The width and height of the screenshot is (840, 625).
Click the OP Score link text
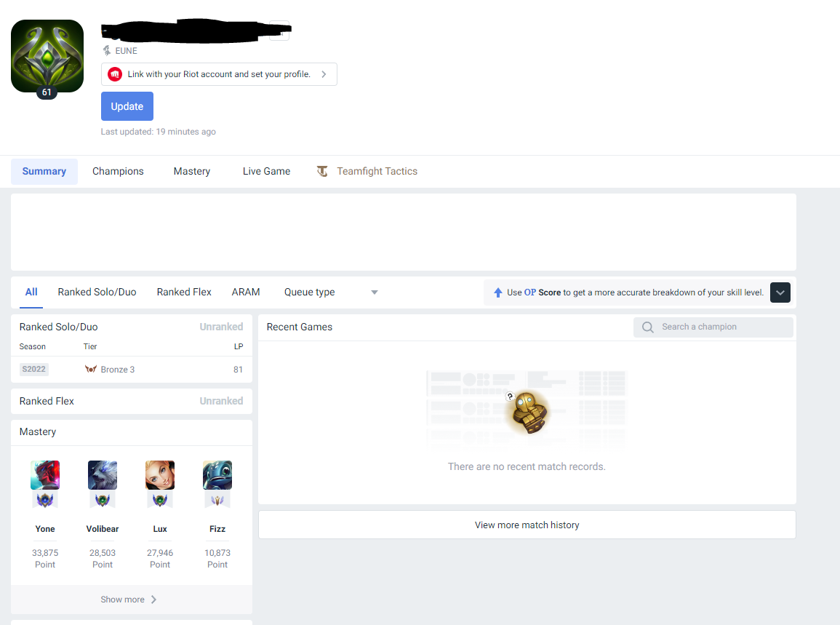pos(542,292)
